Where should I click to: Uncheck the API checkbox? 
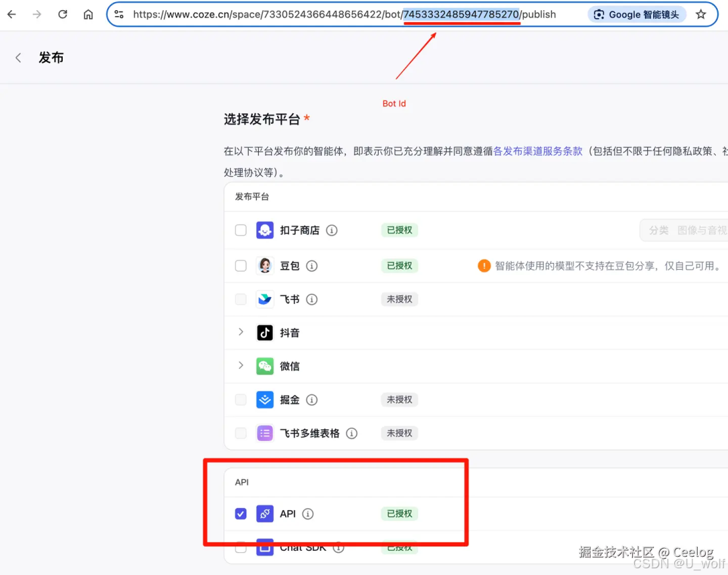point(241,514)
